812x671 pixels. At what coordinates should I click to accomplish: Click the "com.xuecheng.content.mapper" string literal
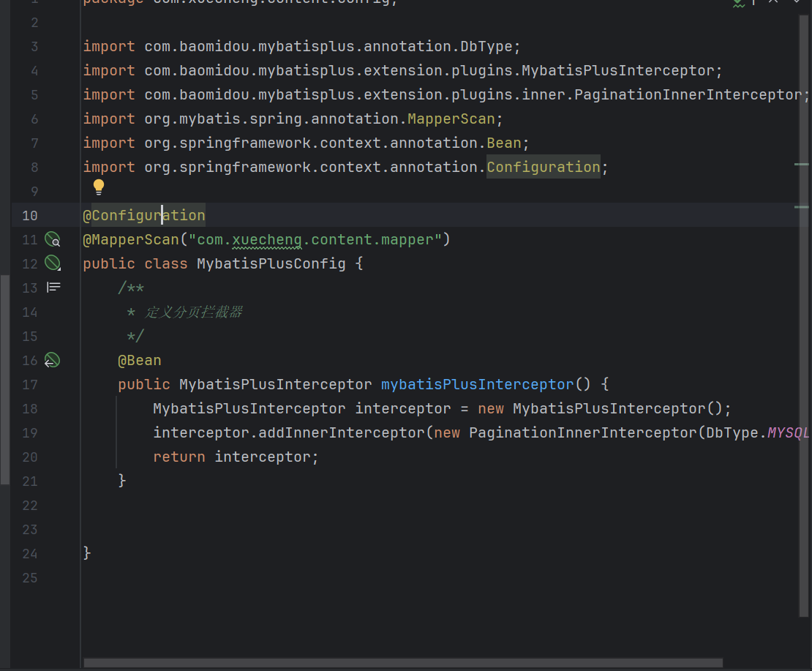coord(315,239)
